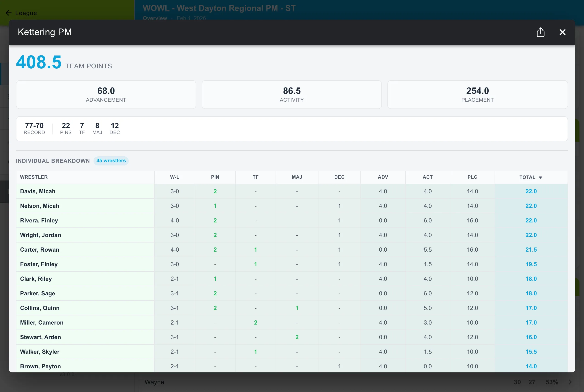584x392 pixels.
Task: Click Stewart, Arden MAJ value 2
Action: point(297,337)
